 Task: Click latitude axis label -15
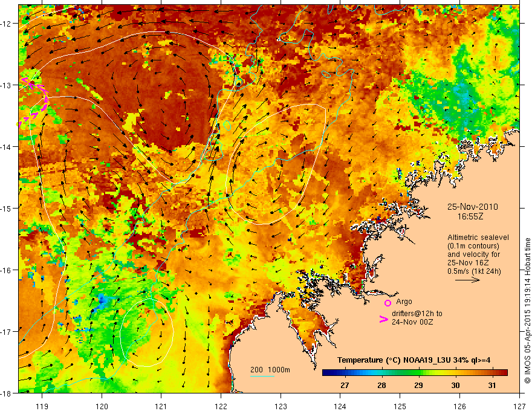click(x=7, y=208)
